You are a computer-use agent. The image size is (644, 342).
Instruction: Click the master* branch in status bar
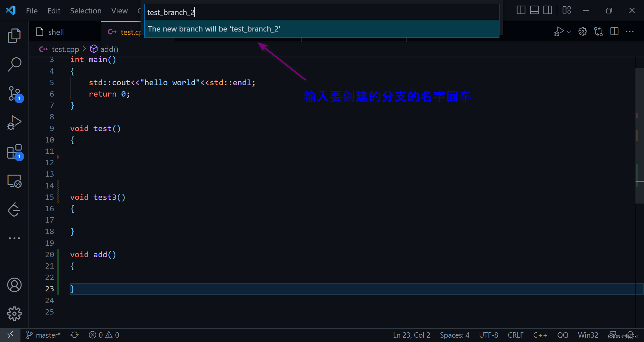click(43, 335)
